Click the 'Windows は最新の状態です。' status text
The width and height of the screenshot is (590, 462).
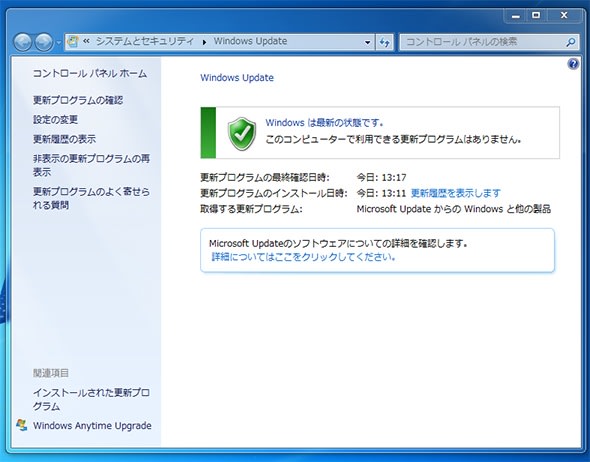click(324, 123)
